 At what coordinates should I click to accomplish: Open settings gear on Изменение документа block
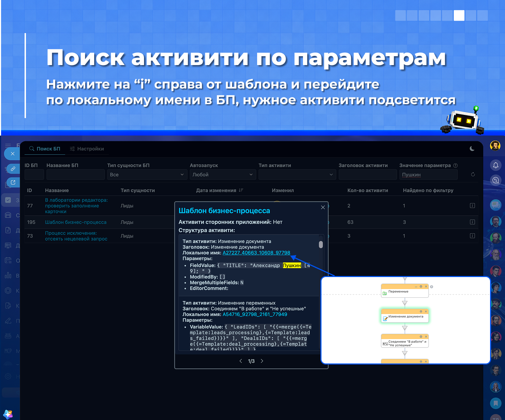coord(421,311)
